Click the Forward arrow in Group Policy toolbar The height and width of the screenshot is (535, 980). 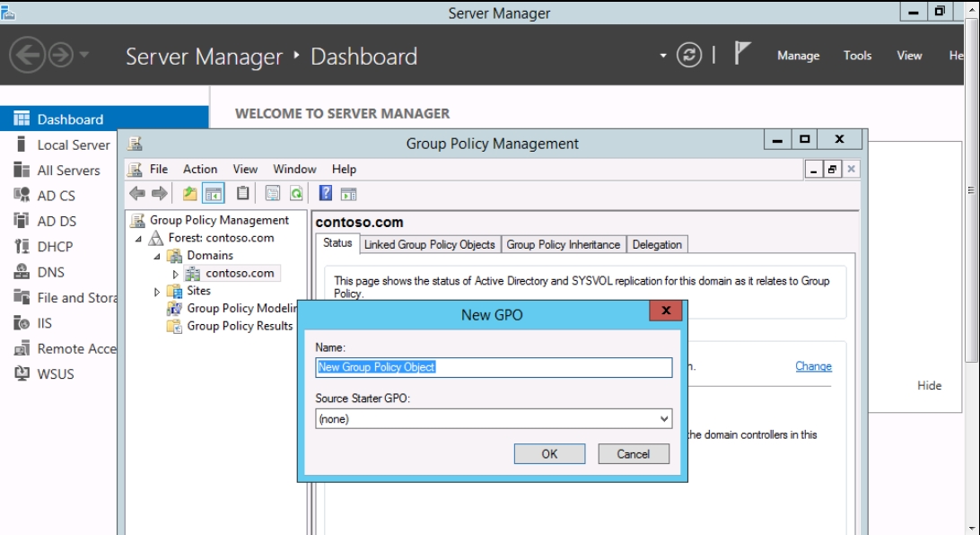tap(160, 194)
